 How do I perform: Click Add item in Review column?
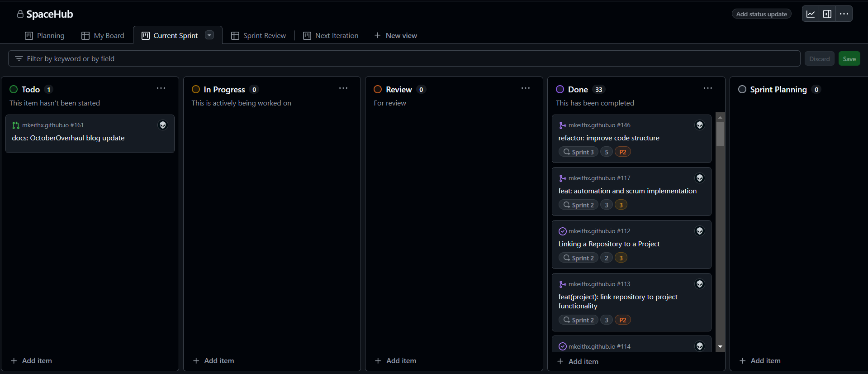396,361
